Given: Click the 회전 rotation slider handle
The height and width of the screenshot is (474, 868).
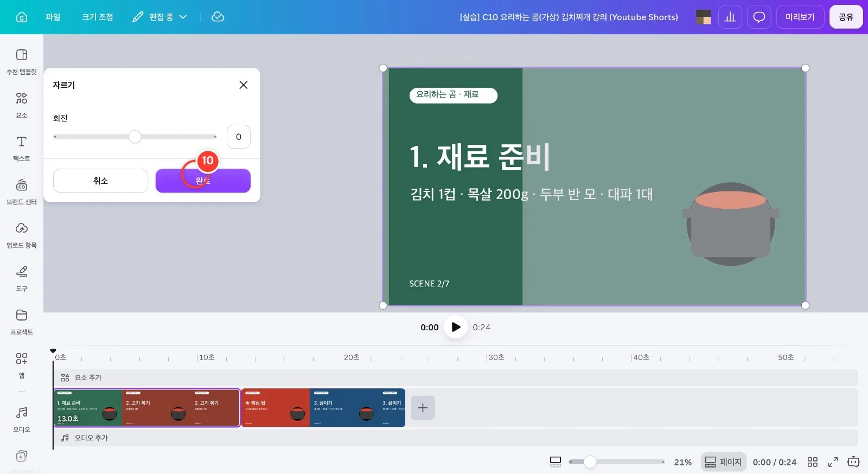Looking at the screenshot, I should tap(135, 137).
